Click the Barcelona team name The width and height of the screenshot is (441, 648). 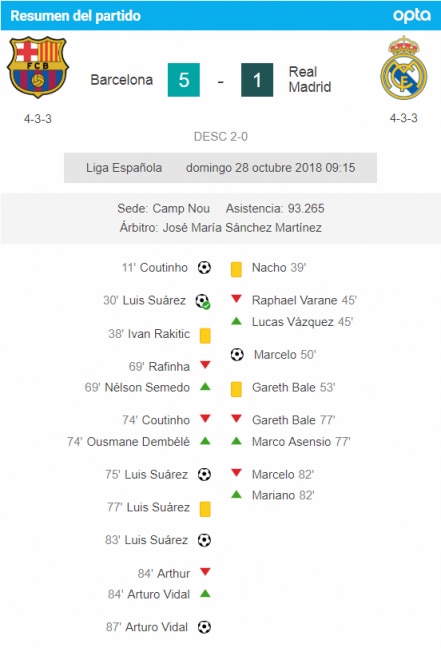(x=122, y=80)
